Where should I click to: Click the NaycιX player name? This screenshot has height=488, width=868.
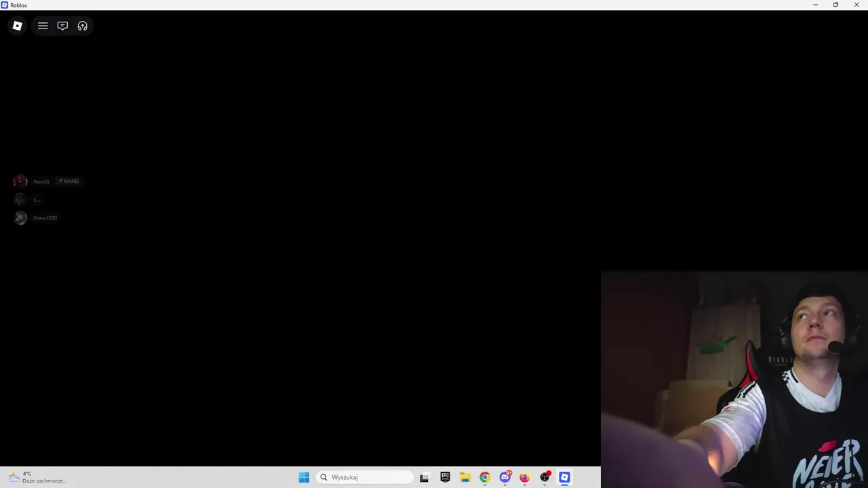click(41, 182)
